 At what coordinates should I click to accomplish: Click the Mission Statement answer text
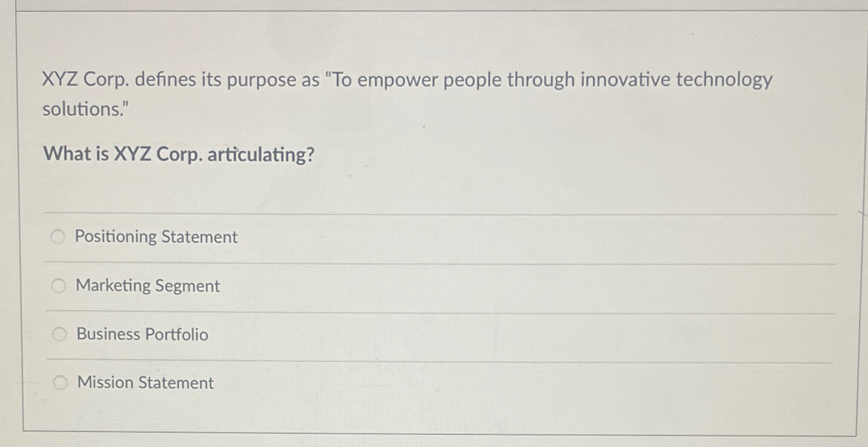click(144, 382)
